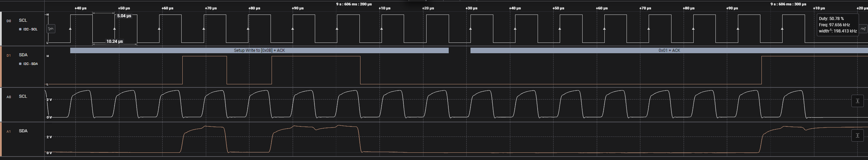This screenshot has width=868, height=160.
Task: Click the 9 s : 606 ms : 300 µs marker
Action: 788,4
